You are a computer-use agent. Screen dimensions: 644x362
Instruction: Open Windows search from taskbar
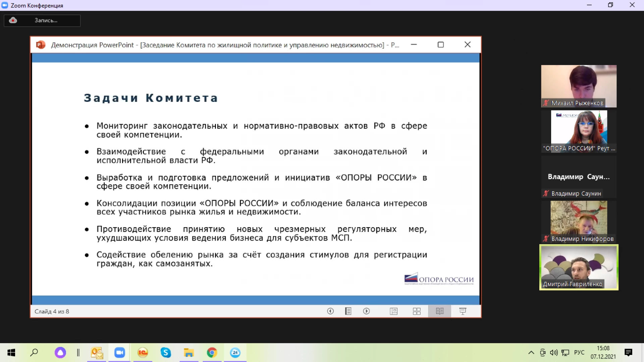[x=34, y=353]
